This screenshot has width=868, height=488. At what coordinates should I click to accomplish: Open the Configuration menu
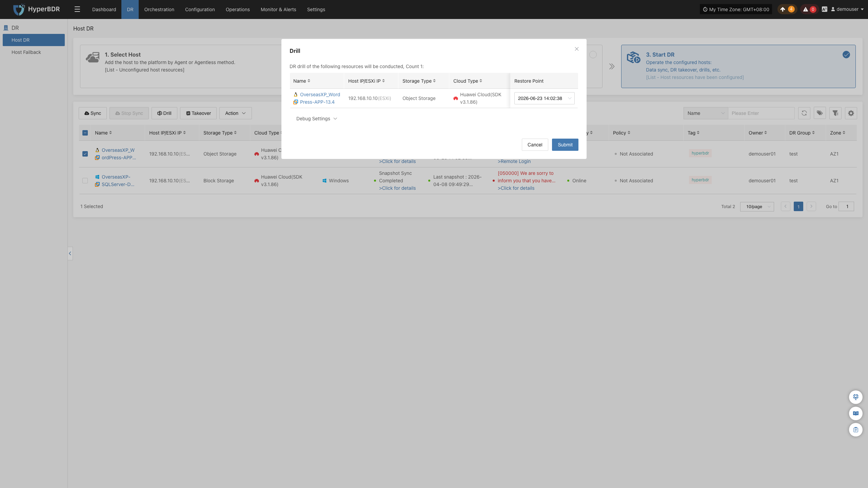(200, 9)
